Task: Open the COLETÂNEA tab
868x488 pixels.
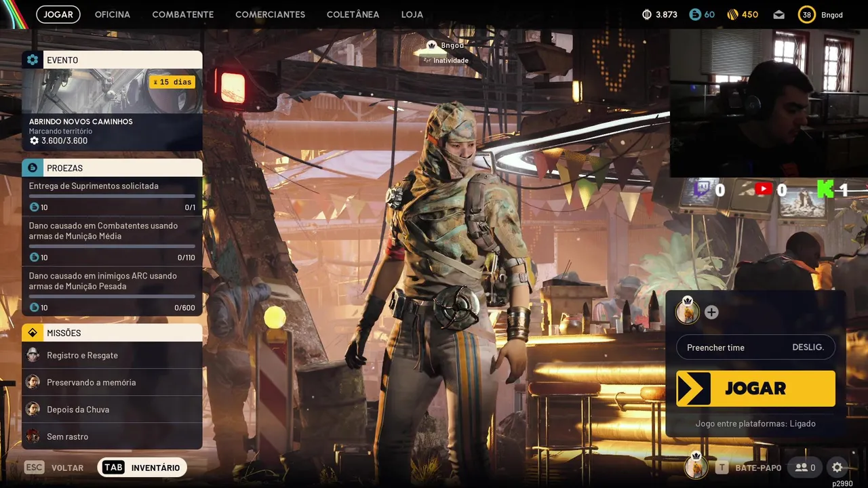Action: tap(353, 14)
